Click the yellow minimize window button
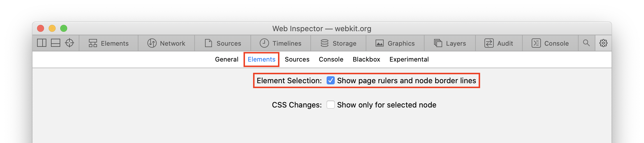Viewport: 644px width, 143px height. click(x=52, y=28)
